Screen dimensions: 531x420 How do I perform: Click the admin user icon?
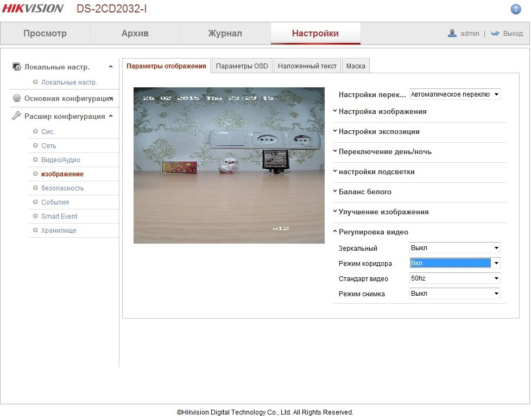coord(452,33)
